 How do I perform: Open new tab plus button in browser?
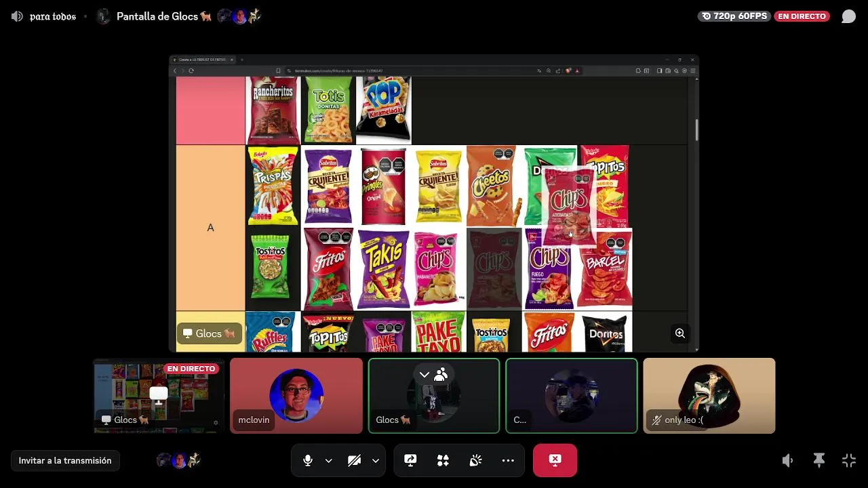(x=241, y=60)
